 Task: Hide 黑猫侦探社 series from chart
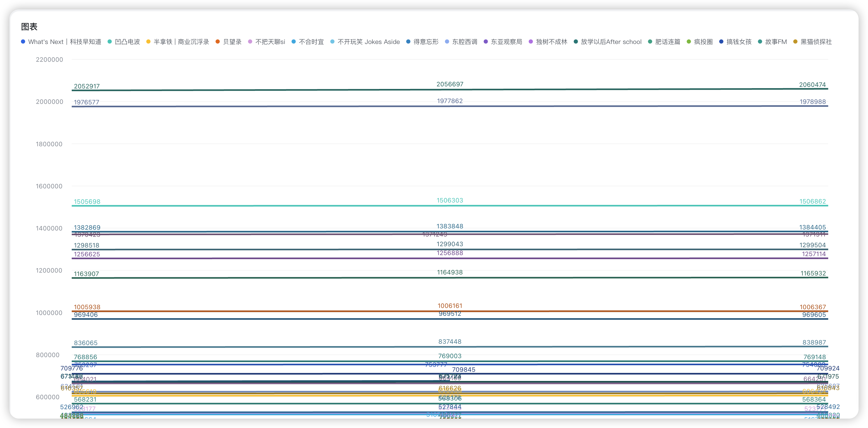click(x=816, y=42)
